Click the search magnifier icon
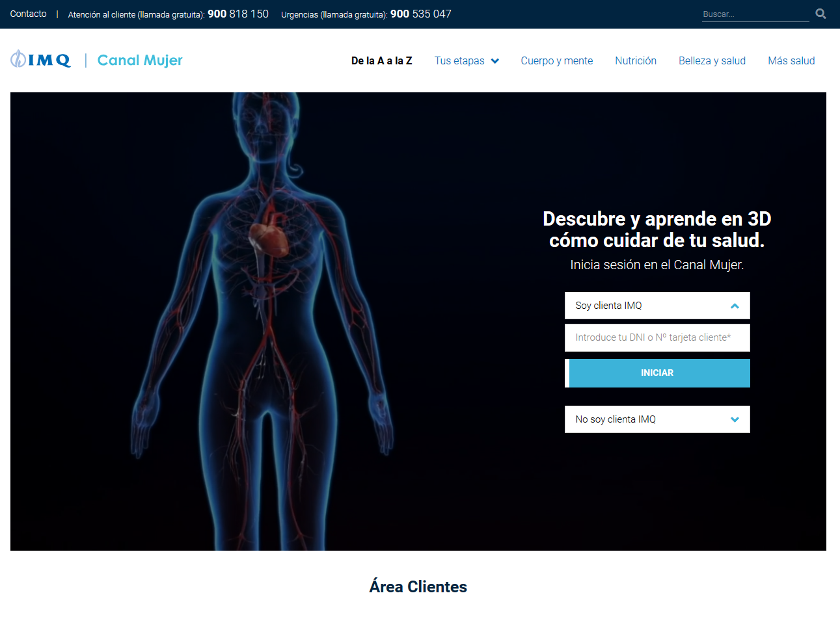840x617 pixels. [820, 14]
